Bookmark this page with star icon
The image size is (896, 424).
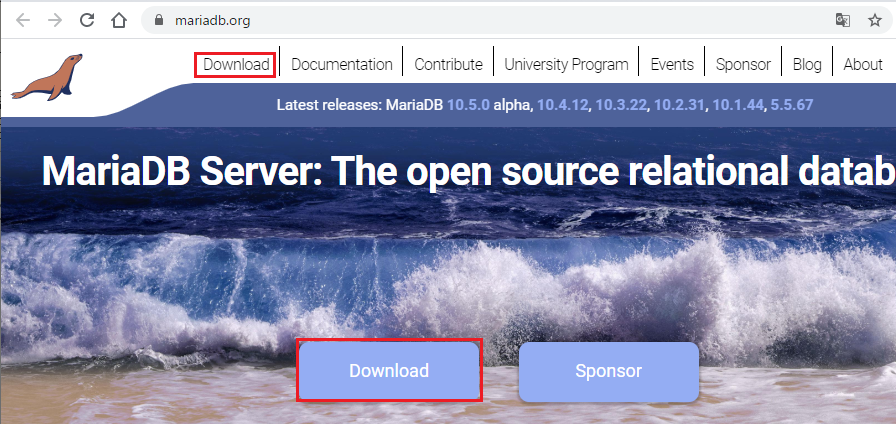pyautogui.click(x=874, y=20)
